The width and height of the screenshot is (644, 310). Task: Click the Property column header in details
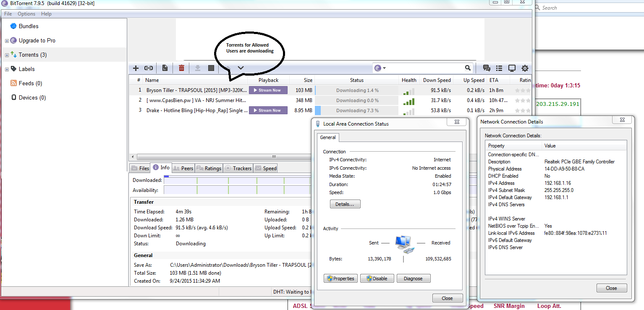point(513,146)
